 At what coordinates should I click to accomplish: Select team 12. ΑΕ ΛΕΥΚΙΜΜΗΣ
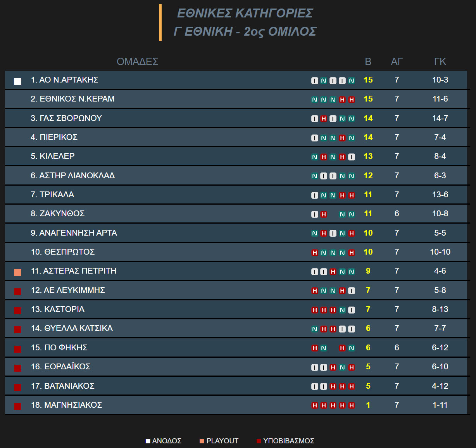(x=68, y=290)
